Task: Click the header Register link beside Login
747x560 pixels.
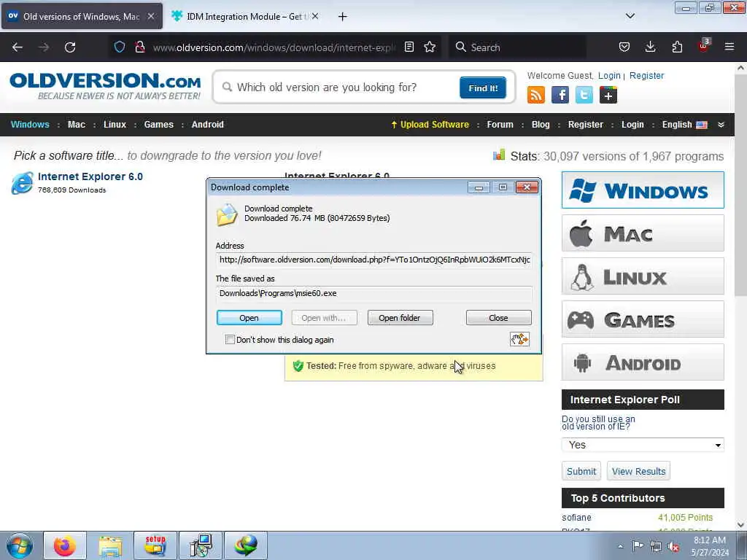Action: [x=646, y=75]
